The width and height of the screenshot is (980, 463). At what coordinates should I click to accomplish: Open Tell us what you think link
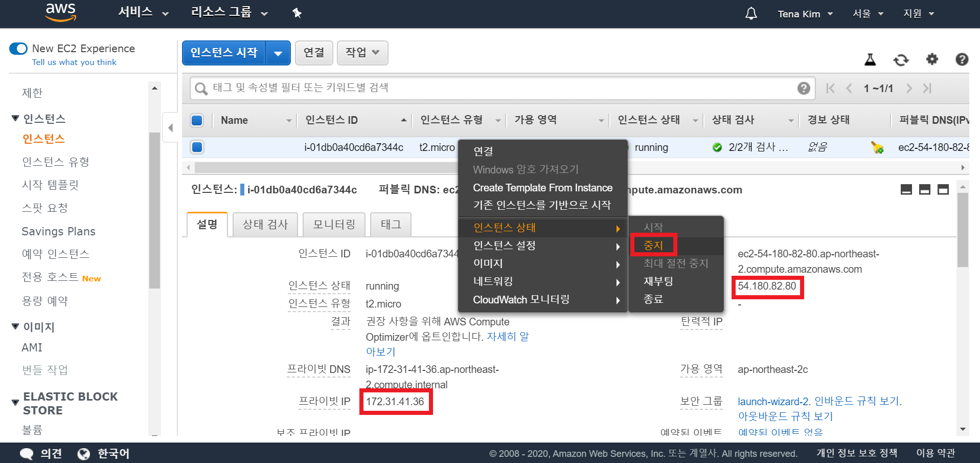74,62
